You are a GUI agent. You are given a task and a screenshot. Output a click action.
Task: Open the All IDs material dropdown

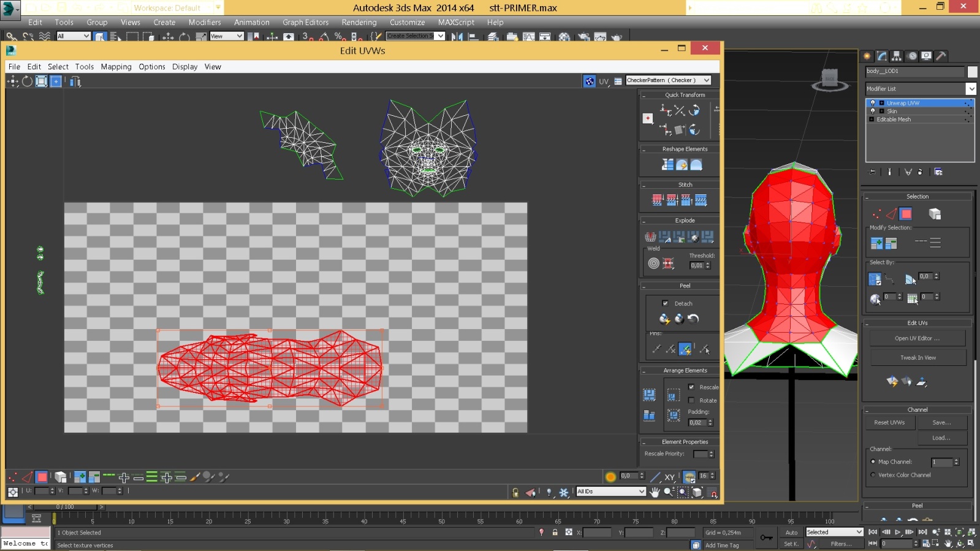click(611, 491)
